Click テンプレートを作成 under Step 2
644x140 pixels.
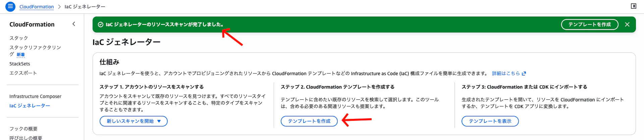pos(309,121)
